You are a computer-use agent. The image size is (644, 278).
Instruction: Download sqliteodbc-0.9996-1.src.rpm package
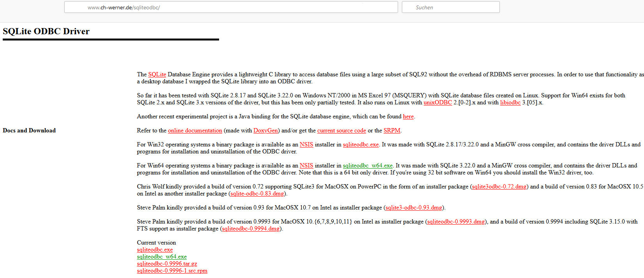click(x=172, y=271)
